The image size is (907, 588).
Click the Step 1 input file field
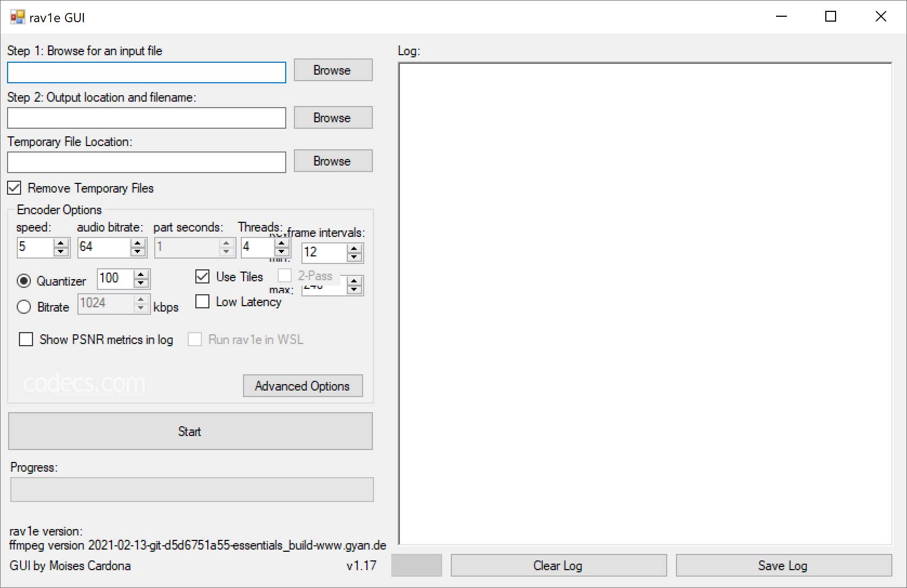pos(146,72)
